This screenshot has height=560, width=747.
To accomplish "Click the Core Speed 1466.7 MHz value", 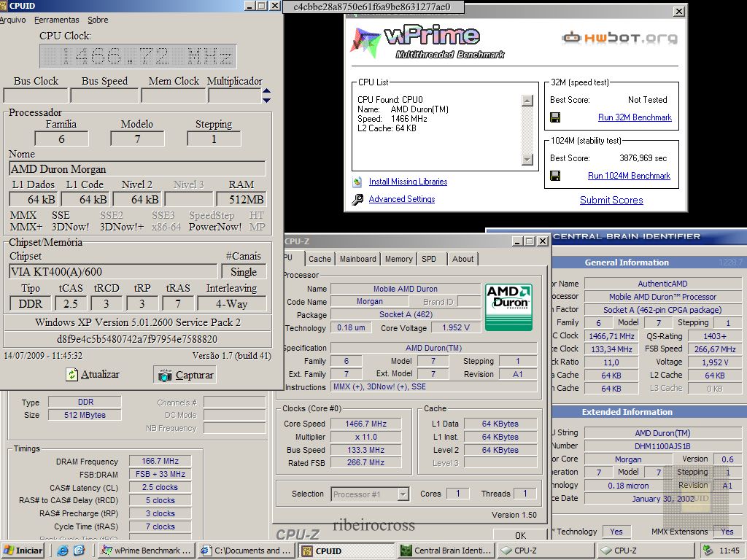I will [366, 424].
